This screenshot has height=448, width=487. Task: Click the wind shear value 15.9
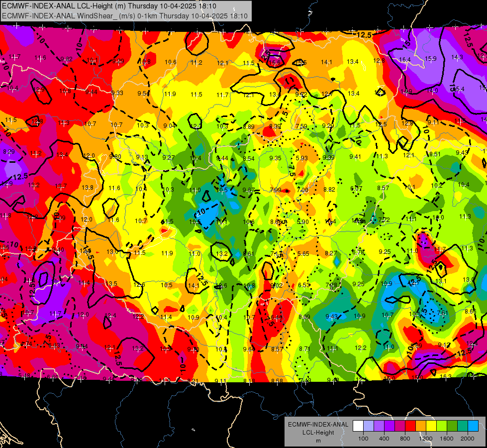(x=431, y=58)
